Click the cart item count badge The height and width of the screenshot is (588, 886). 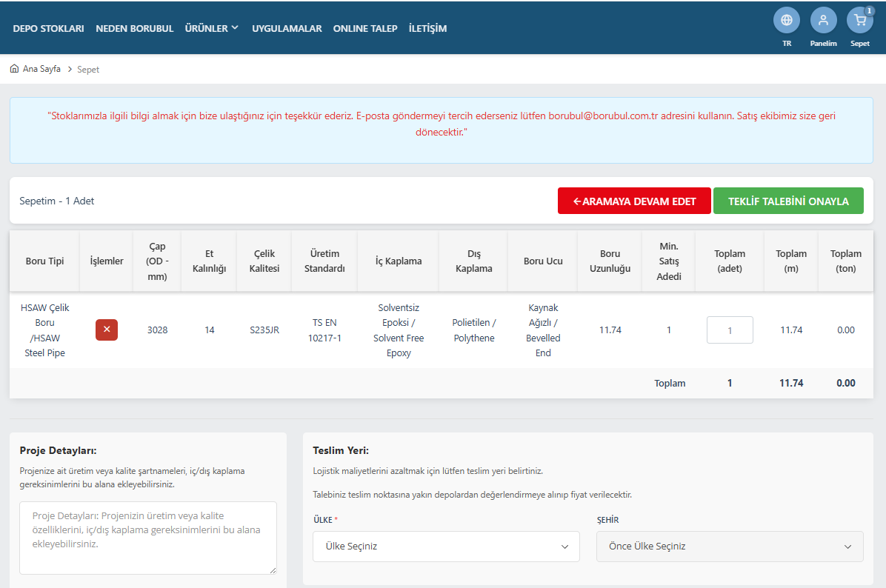click(x=869, y=10)
